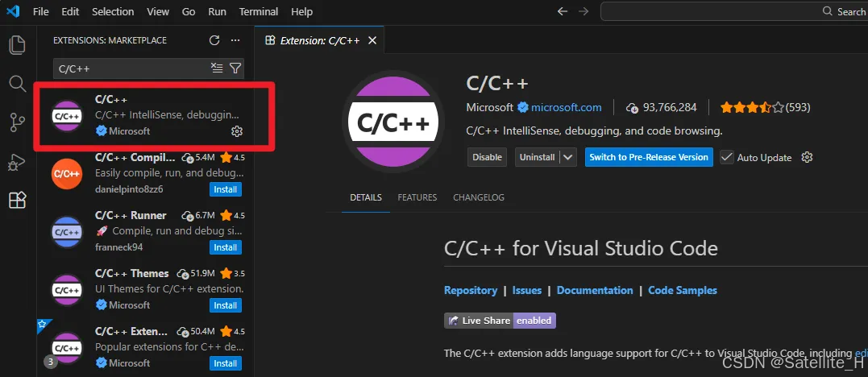This screenshot has height=377, width=868.
Task: Click the verified publisher badge by microsoft.com
Action: [522, 107]
